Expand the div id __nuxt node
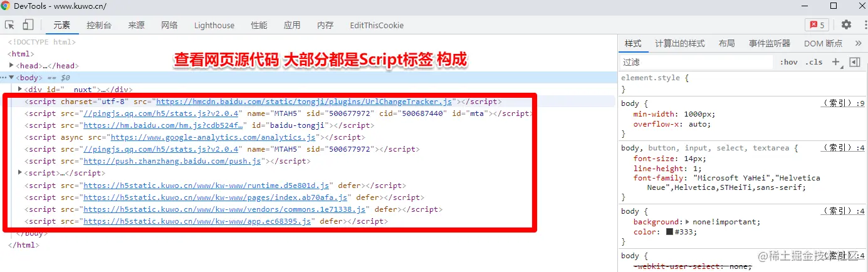 20,89
